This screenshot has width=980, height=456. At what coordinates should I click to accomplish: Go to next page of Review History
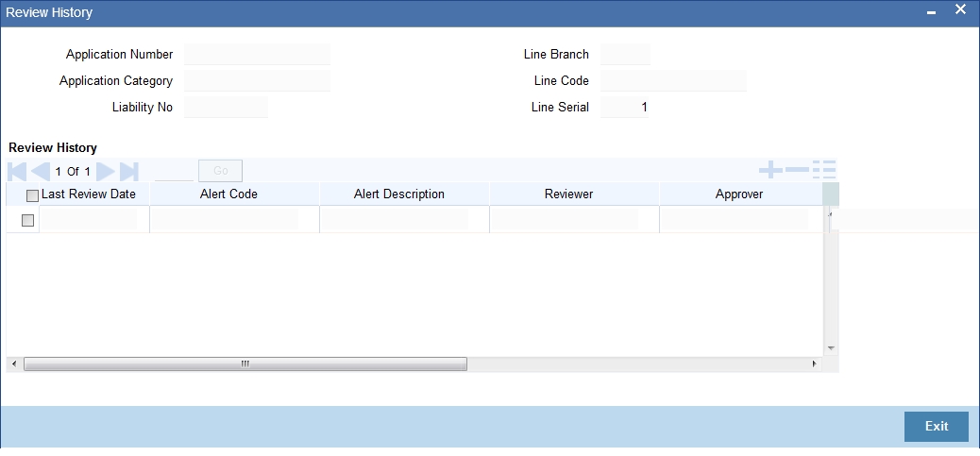106,171
